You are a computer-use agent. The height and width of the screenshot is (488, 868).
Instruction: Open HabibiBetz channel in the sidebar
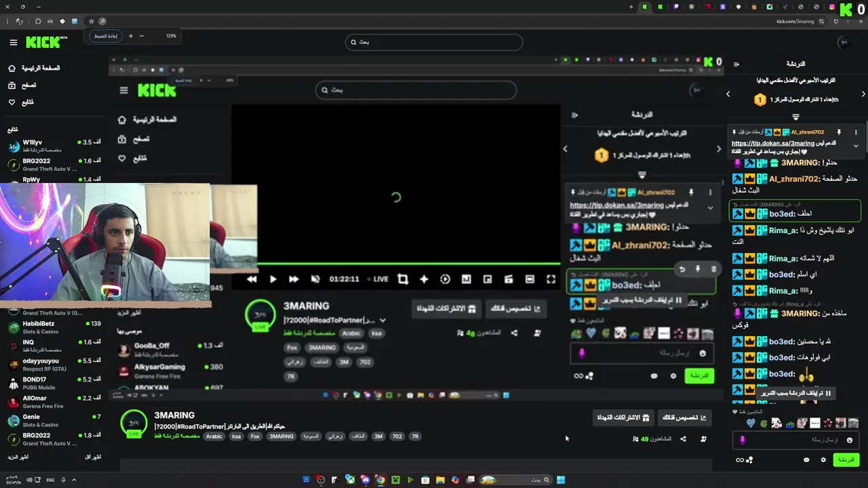click(x=54, y=327)
